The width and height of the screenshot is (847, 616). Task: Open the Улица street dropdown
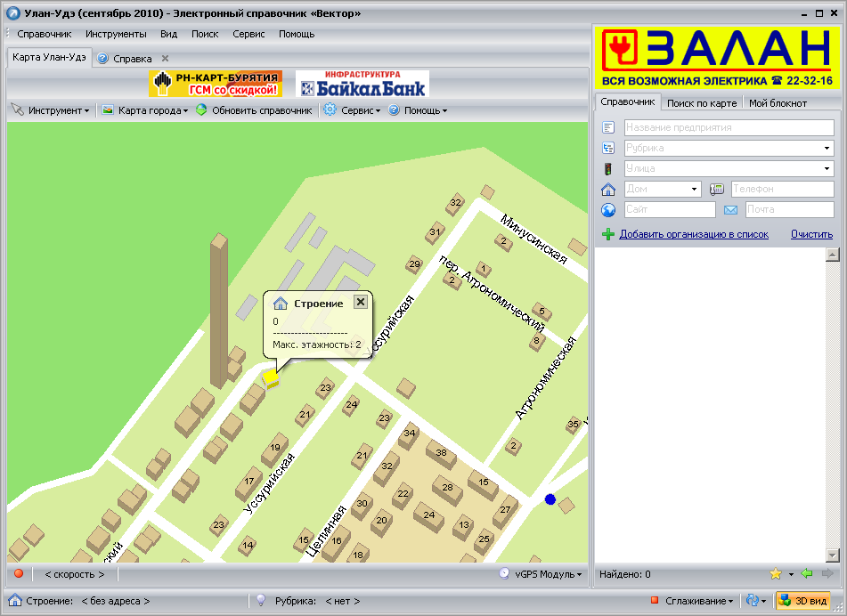click(827, 168)
